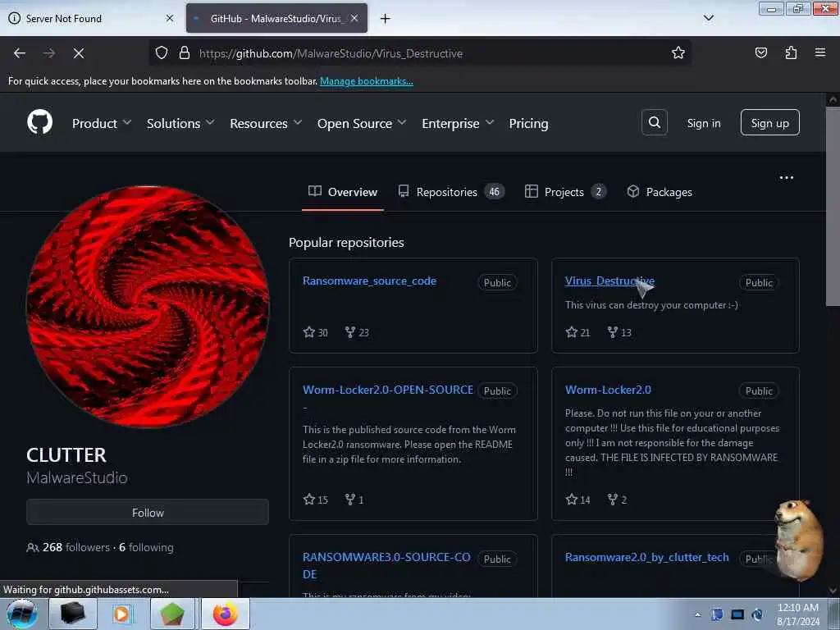The width and height of the screenshot is (840, 630).
Task: Click the star count on Ransomware_source_code
Action: click(x=316, y=332)
